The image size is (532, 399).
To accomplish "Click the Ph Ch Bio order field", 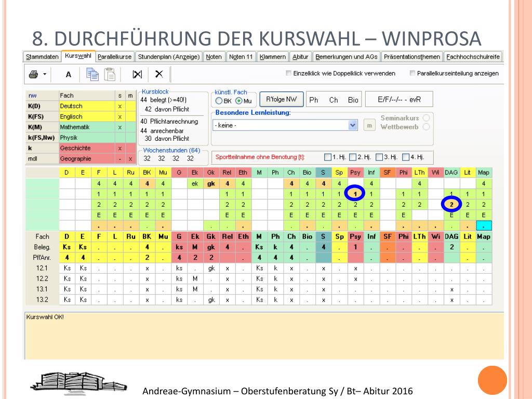I will (334, 100).
